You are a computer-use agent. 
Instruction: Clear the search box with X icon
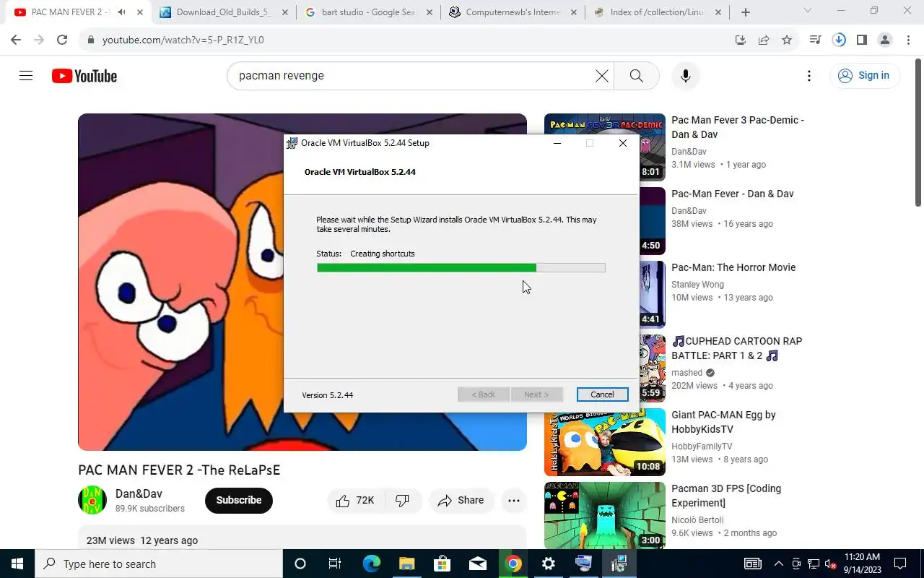[x=601, y=76]
